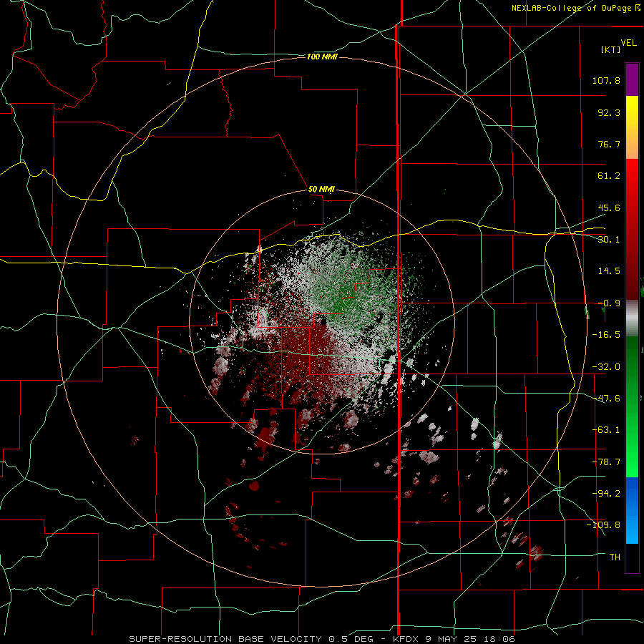Click the -32.0 velocity scale value

[606, 367]
